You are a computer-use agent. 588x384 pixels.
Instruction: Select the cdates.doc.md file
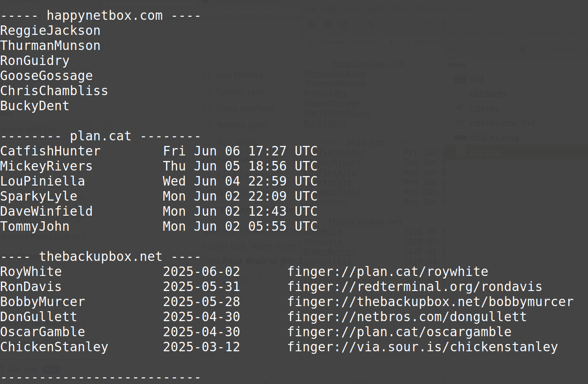pos(502,123)
